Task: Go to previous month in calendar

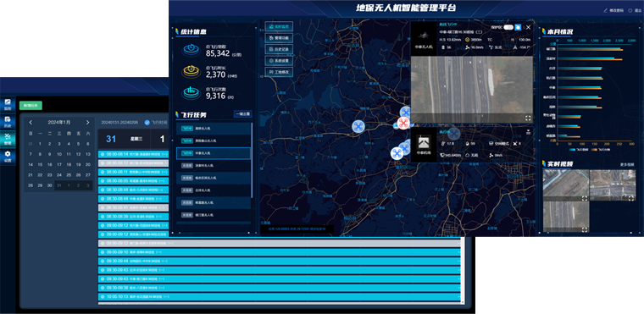Action: pos(31,123)
